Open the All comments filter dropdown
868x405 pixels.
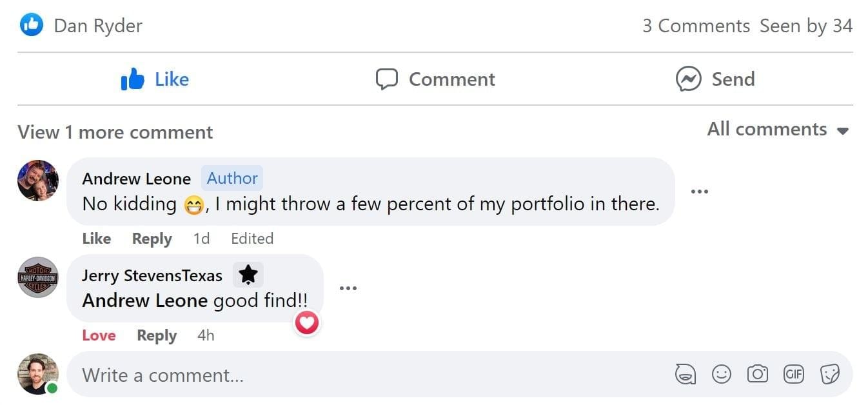tap(778, 129)
